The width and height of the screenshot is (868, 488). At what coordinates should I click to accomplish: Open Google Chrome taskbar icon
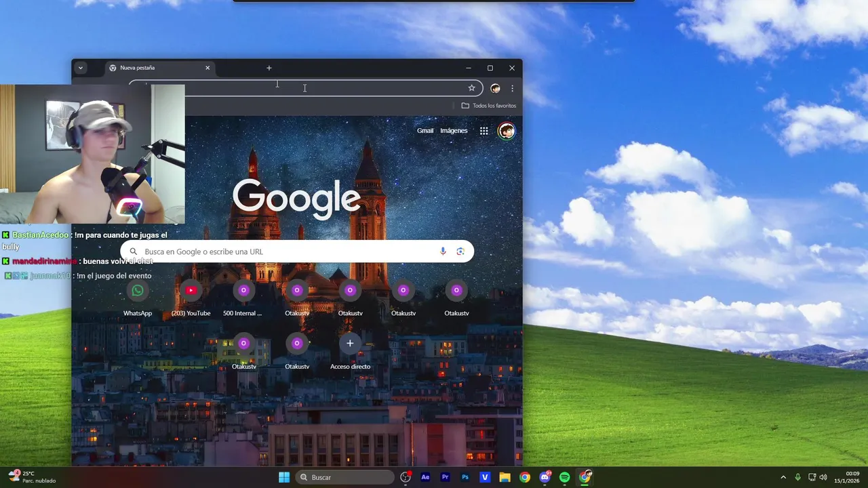tap(525, 477)
